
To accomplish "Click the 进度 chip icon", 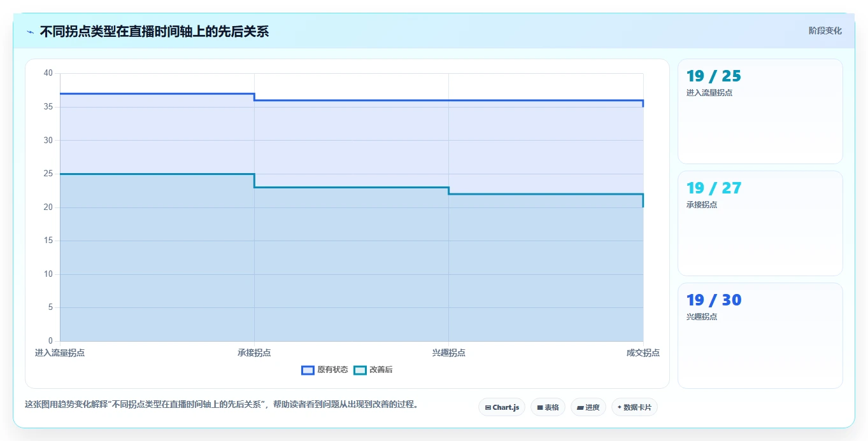I will coord(581,407).
